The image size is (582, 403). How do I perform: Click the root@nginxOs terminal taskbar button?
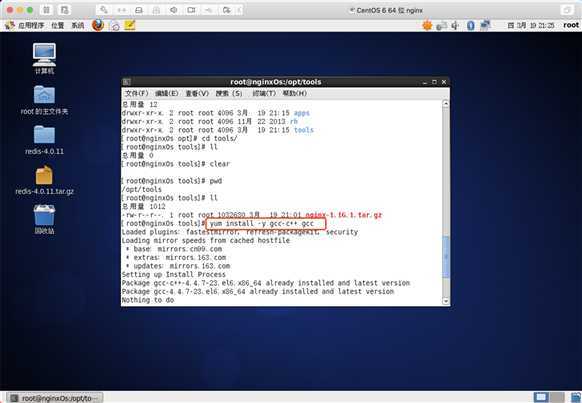(55, 398)
